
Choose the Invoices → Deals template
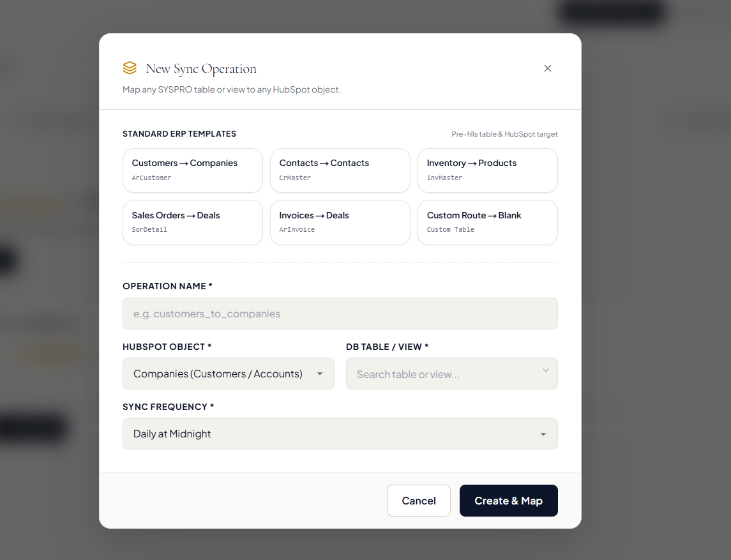click(340, 222)
